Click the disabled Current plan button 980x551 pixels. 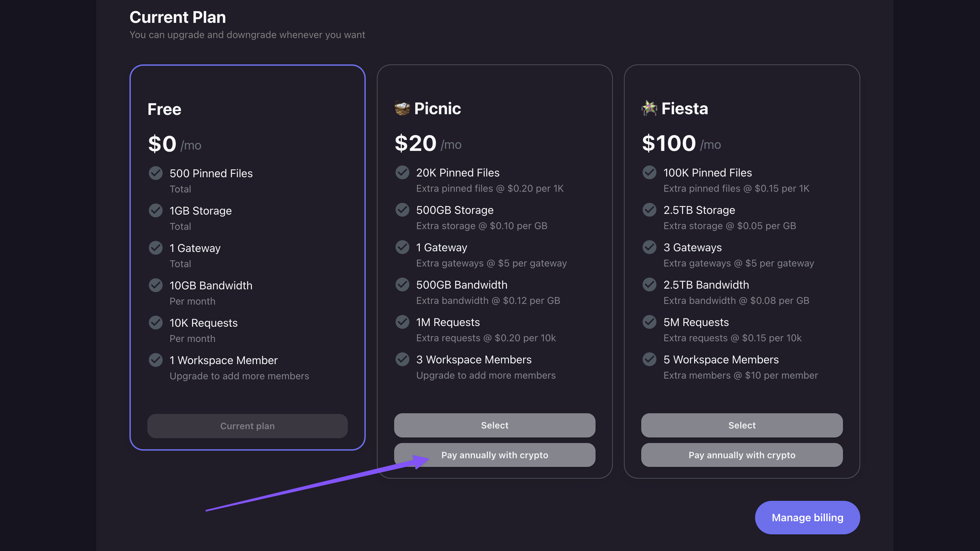[247, 426]
